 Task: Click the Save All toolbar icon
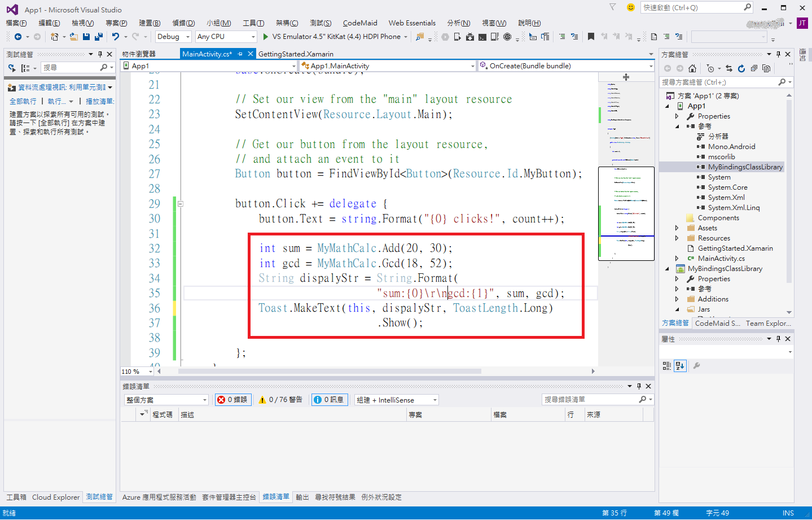98,37
